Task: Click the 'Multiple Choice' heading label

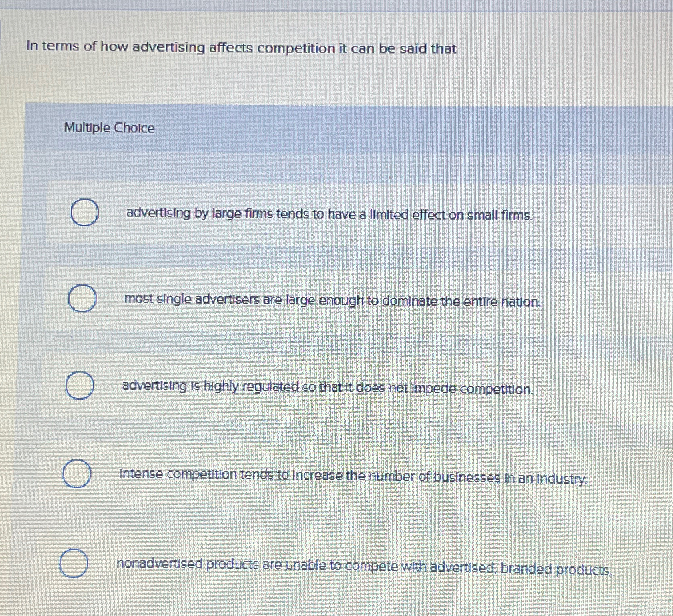Action: click(109, 128)
